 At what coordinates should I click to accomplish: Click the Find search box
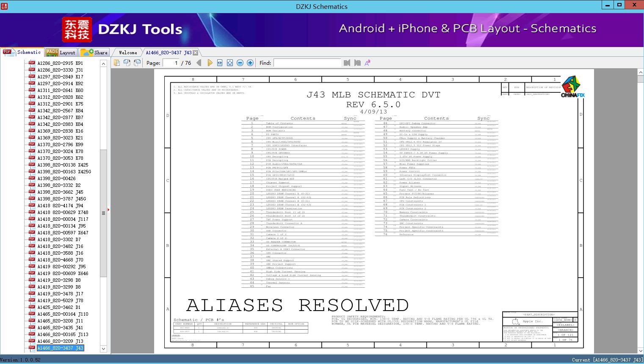307,63
